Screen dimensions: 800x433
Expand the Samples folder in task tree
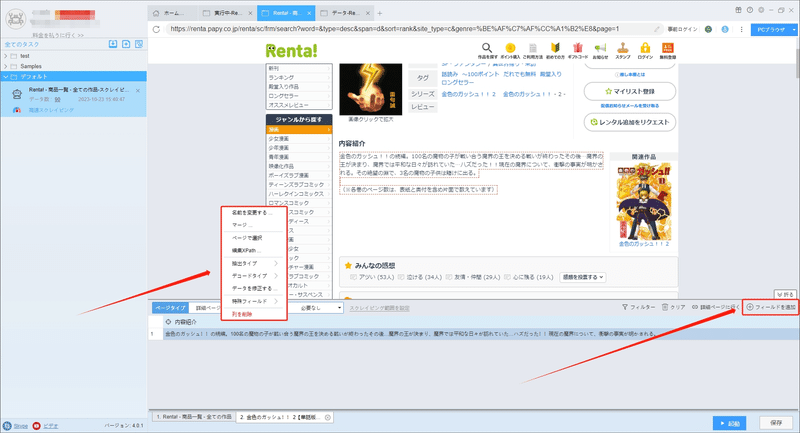6,66
